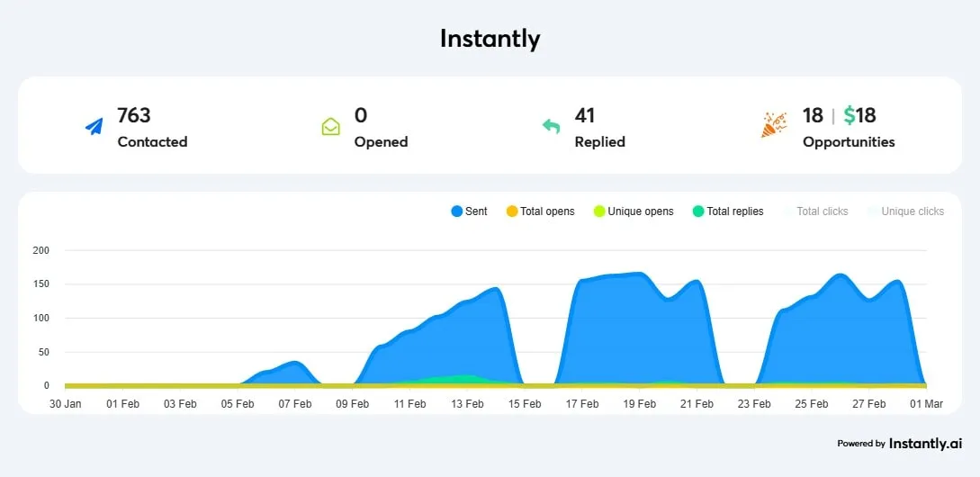Image resolution: width=980 pixels, height=477 pixels.
Task: Click the 25 Feb axis label
Action: (812, 404)
